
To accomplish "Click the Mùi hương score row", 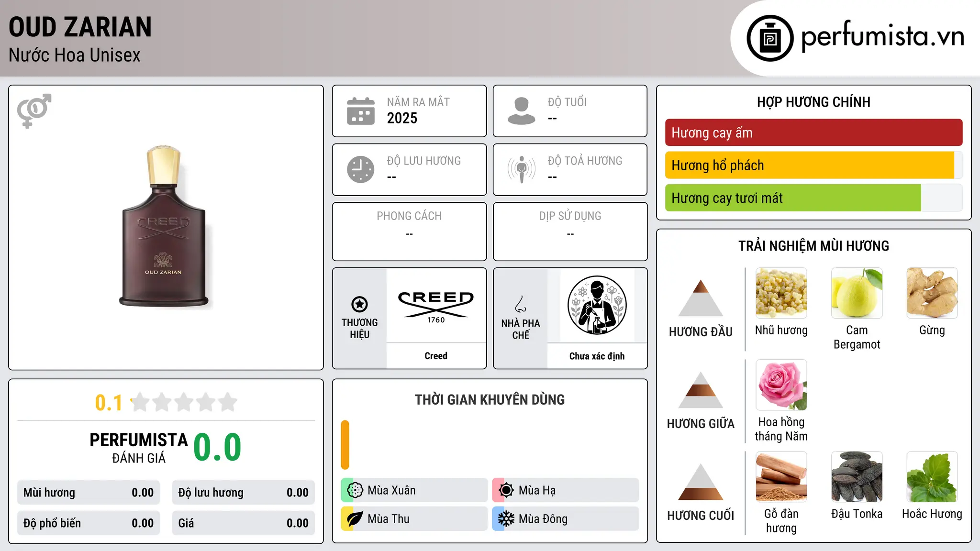I will click(x=89, y=493).
